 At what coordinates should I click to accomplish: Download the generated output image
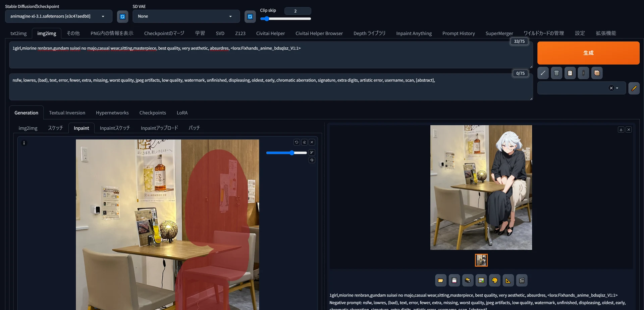pyautogui.click(x=621, y=130)
